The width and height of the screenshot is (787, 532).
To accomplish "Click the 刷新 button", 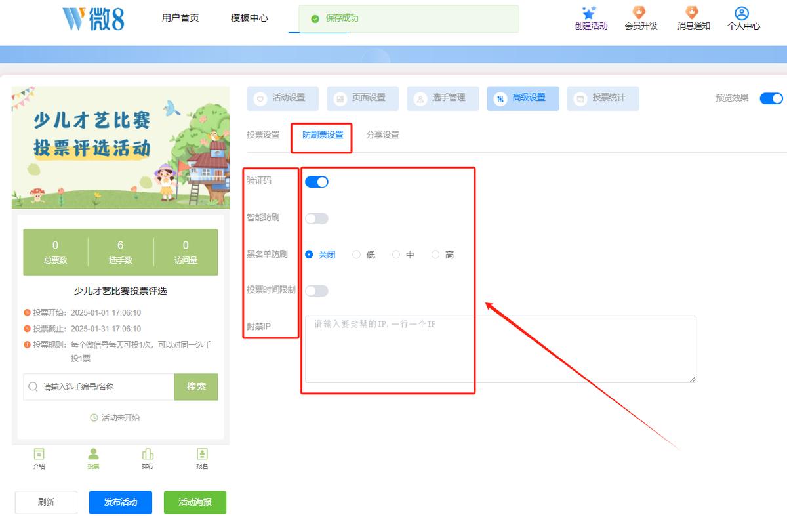I will (x=46, y=502).
